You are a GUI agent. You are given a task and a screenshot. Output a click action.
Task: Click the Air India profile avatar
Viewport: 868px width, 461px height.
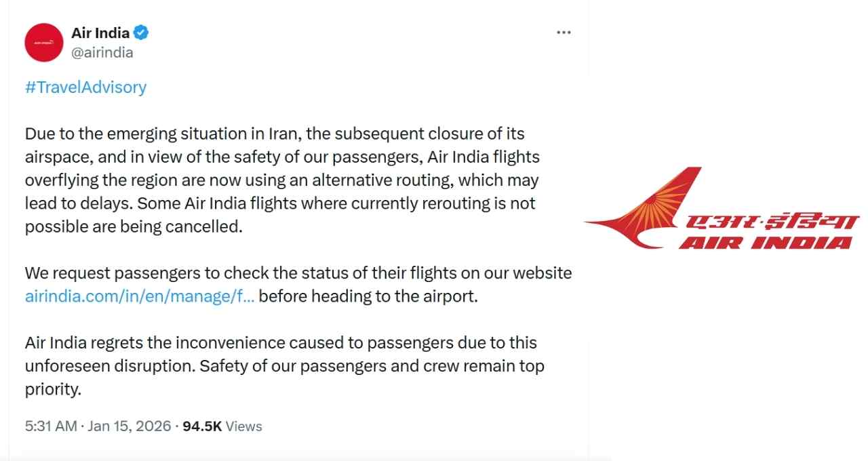(x=43, y=42)
